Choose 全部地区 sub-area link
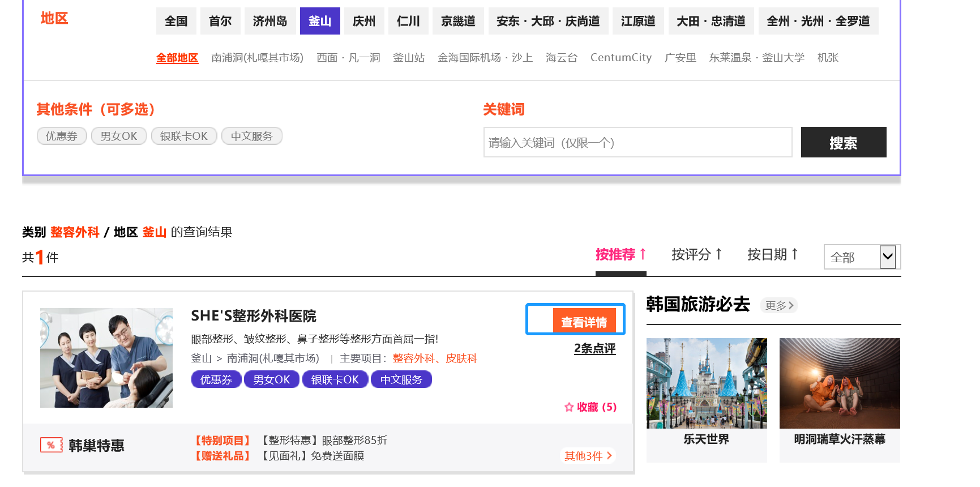This screenshot has height=487, width=980. point(177,58)
